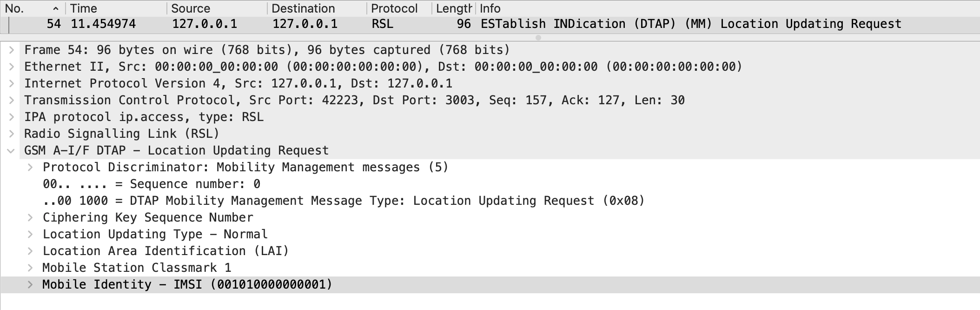Select the Sequence number: 0 field
The height and width of the screenshot is (310, 980).
[x=152, y=184]
